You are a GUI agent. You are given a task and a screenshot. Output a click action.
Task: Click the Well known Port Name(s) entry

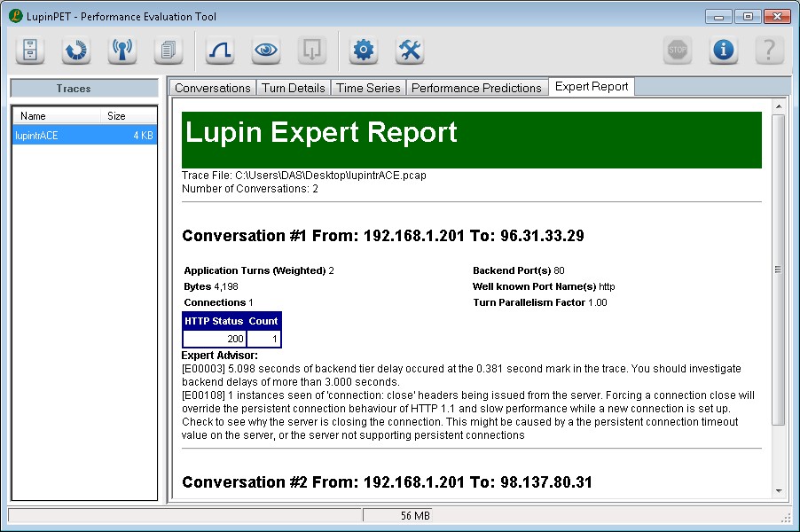pos(544,286)
